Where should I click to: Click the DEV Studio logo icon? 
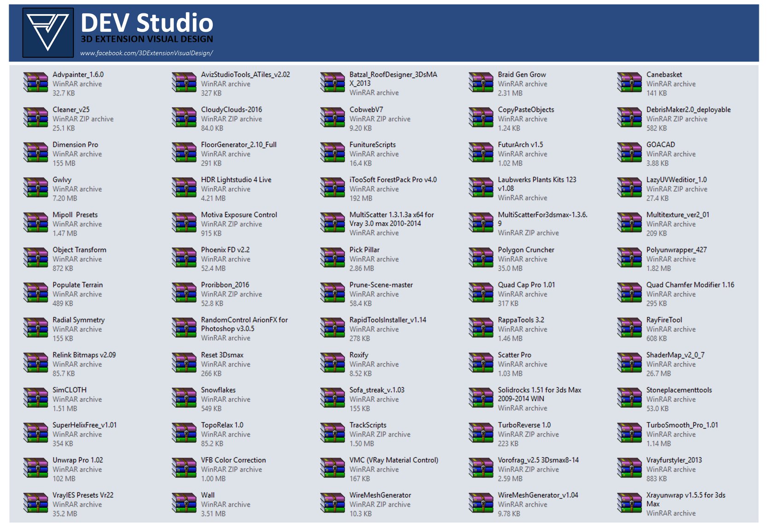coord(48,33)
